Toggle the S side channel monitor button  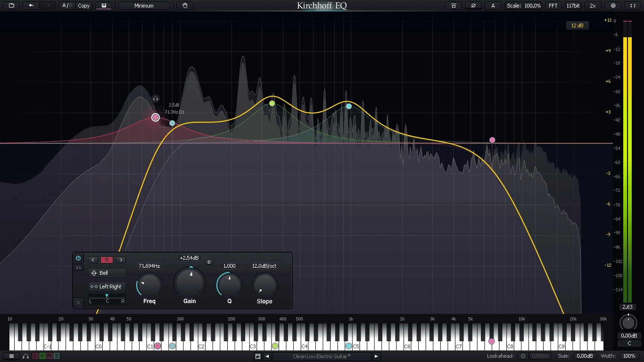57,356
